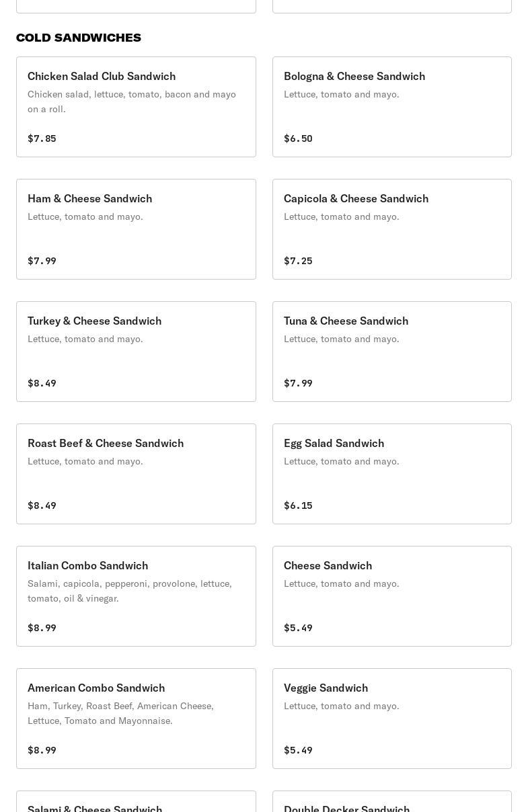The width and height of the screenshot is (528, 812).
Task: Open the Chicken Salad Club Sandwich item
Action: point(136,107)
